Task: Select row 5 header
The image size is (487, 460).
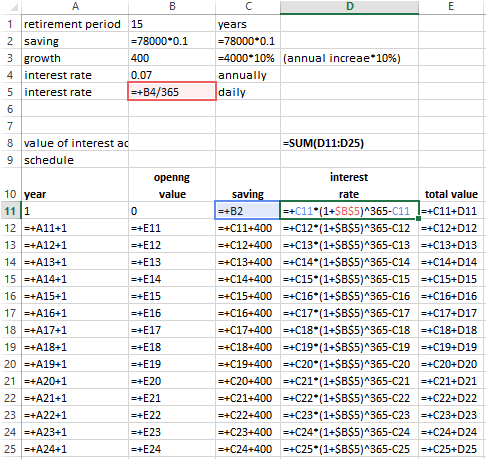Action: click(11, 92)
